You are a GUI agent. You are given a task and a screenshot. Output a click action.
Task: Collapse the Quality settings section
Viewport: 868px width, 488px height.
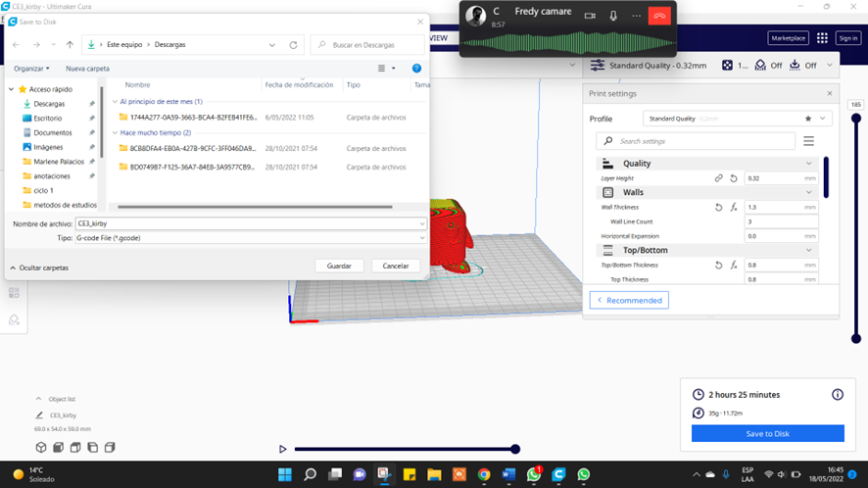[x=809, y=164]
